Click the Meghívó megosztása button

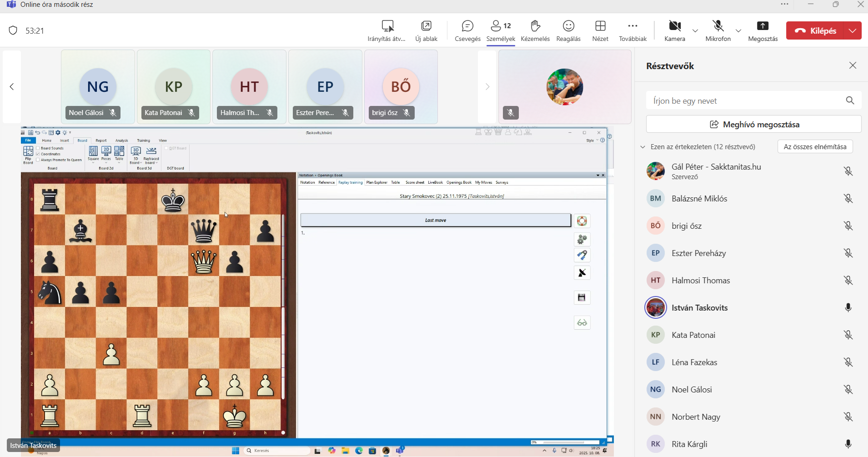753,124
